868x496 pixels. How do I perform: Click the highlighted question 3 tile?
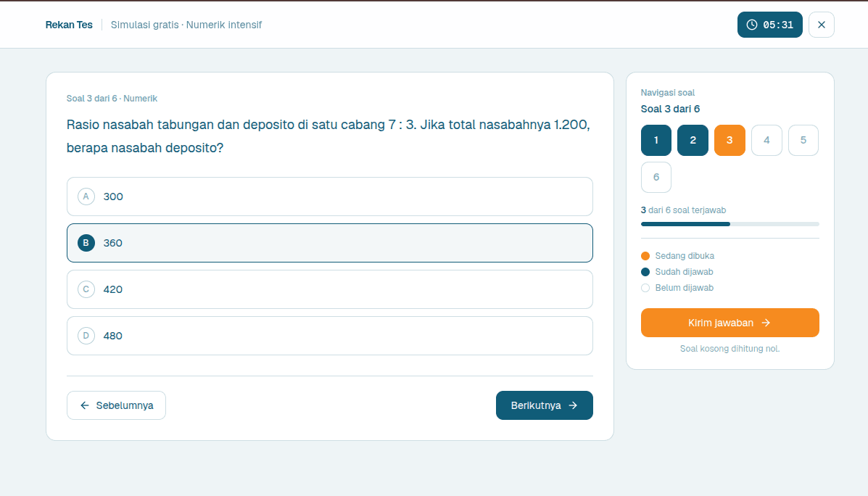coord(729,141)
